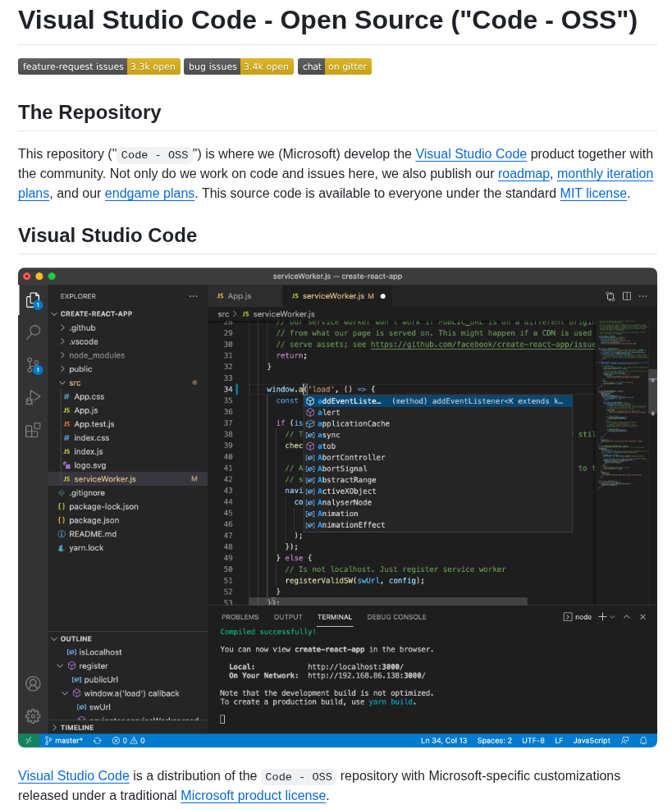Click Spaces: 2 indentation setting
Viewport: 672px width, 809px height.
tap(495, 740)
